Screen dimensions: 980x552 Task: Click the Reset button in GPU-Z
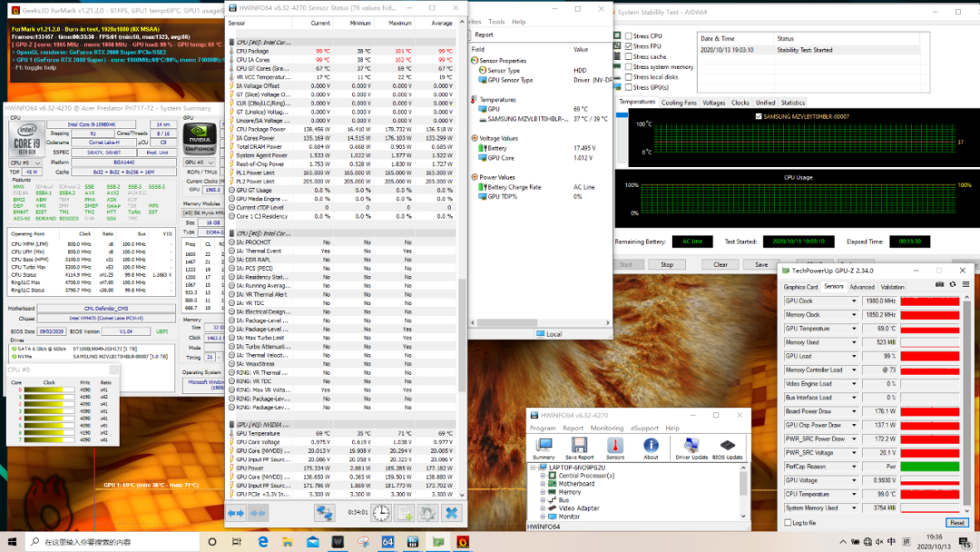click(x=956, y=523)
